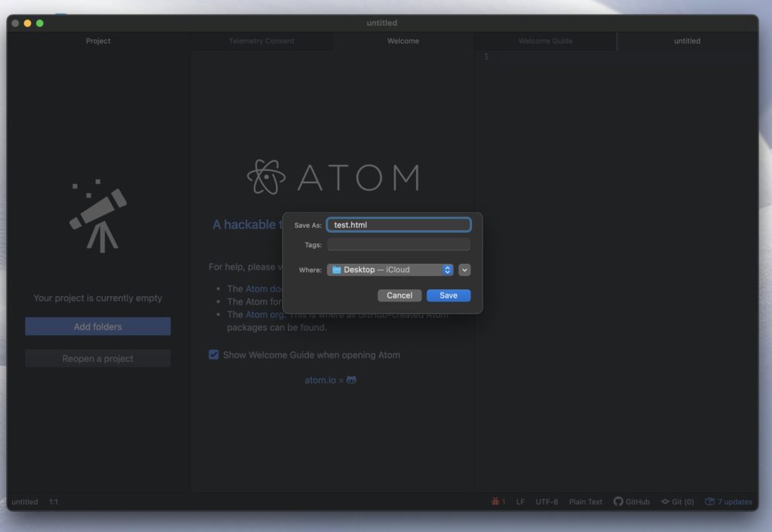Screen dimensions: 772x532
Task: Click the Save As filename field
Action: tap(398, 225)
